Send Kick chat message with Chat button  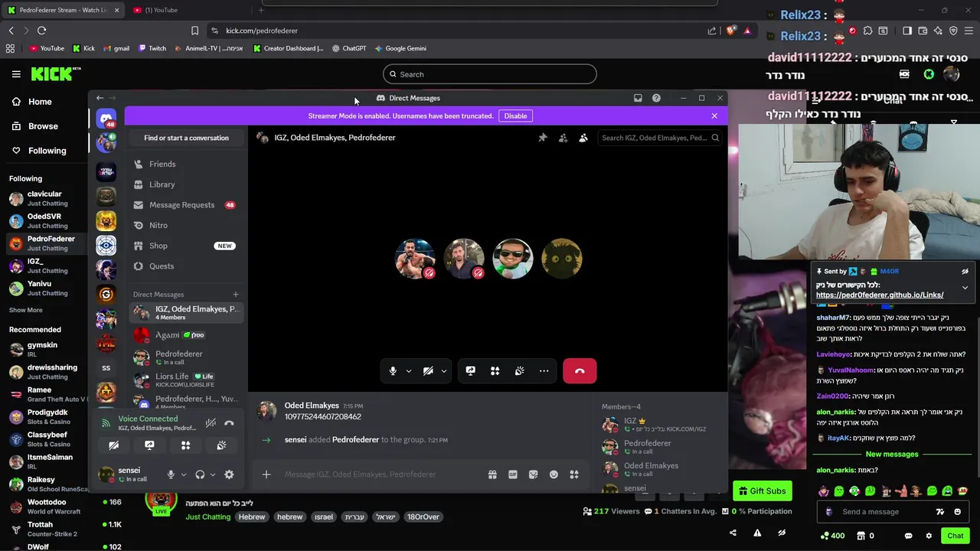955,536
